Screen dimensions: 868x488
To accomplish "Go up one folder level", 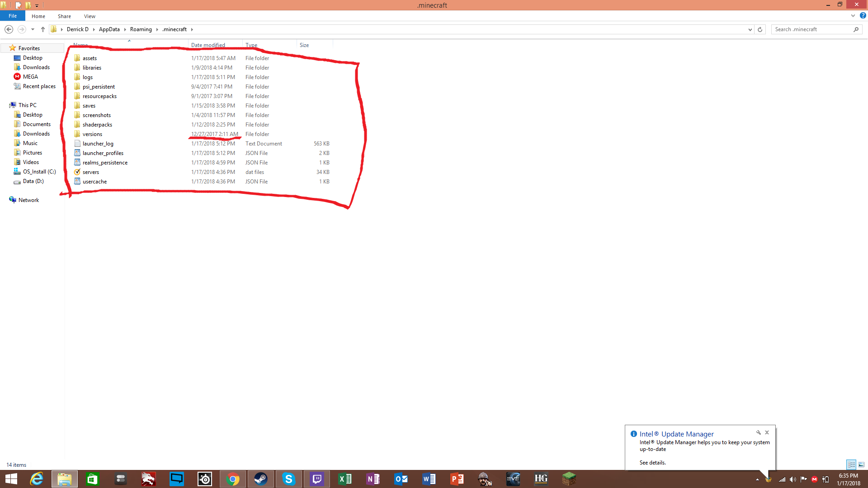I will [43, 29].
